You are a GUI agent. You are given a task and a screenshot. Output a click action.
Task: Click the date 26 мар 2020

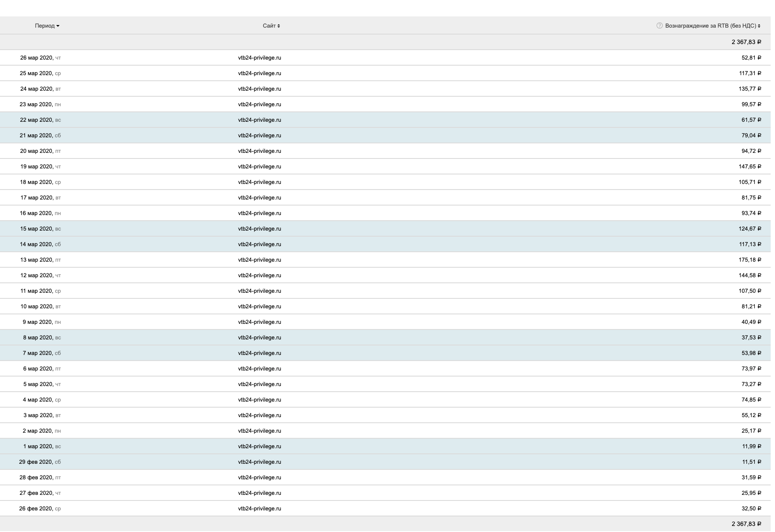tap(36, 58)
